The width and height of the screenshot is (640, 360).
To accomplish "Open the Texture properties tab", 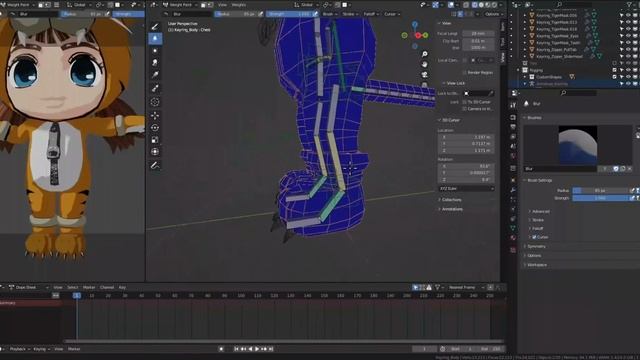I will (513, 250).
